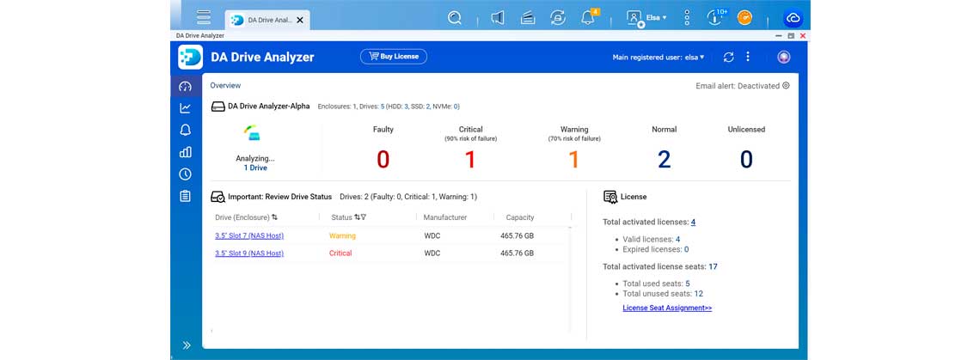Open the clock history sidebar icon

click(x=185, y=174)
